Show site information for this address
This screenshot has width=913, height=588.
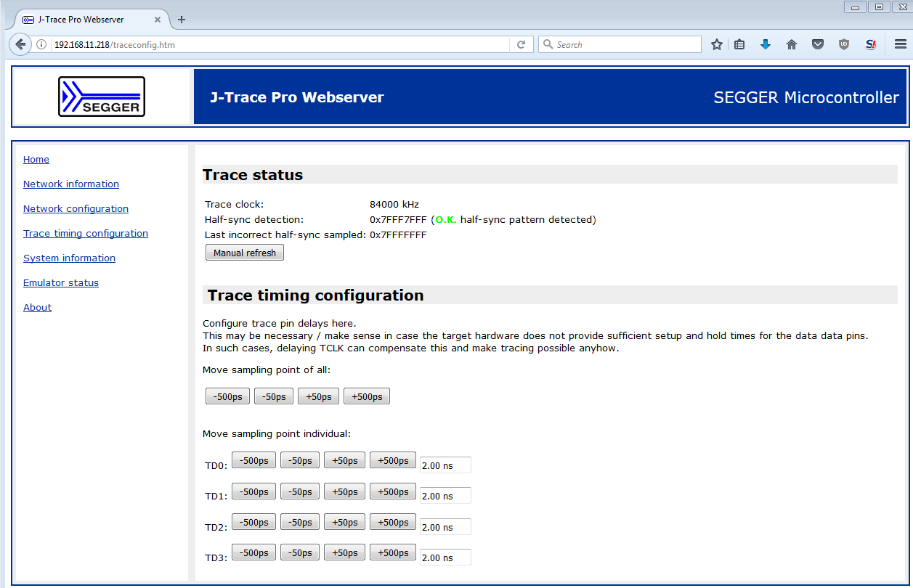coord(41,44)
